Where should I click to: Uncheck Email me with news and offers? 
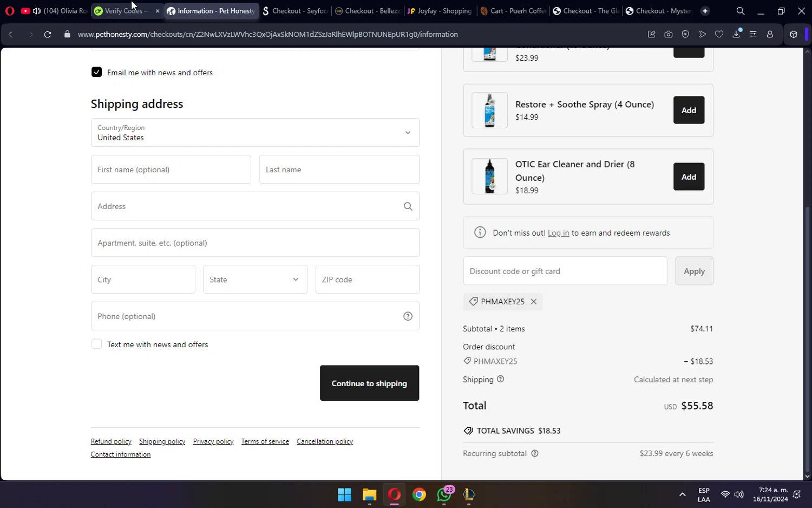(96, 72)
